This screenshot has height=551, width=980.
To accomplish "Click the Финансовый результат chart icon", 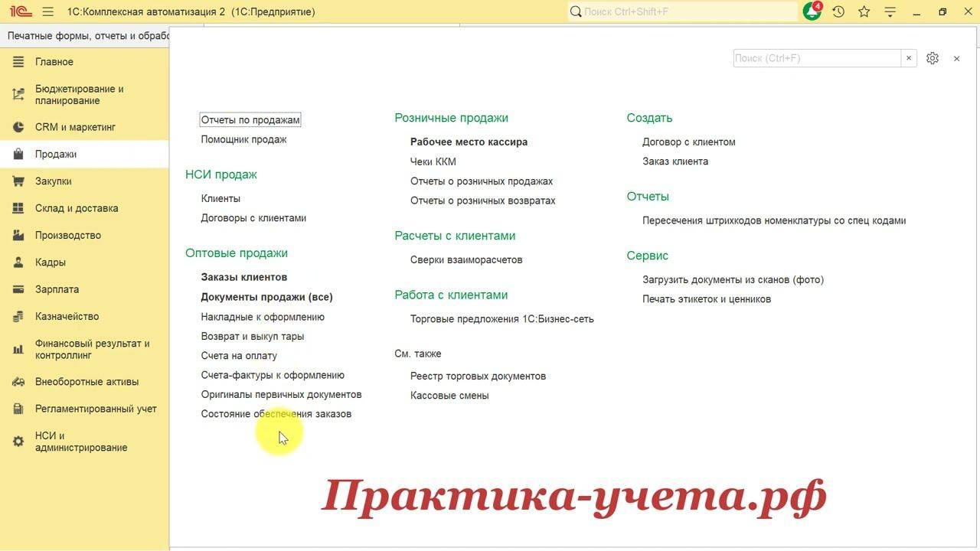I will click(18, 350).
